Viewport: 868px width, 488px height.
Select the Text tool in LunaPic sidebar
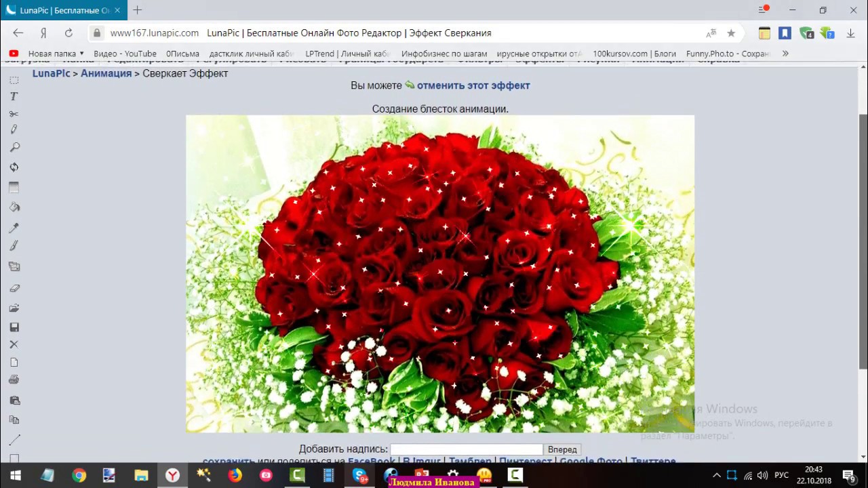pyautogui.click(x=14, y=96)
